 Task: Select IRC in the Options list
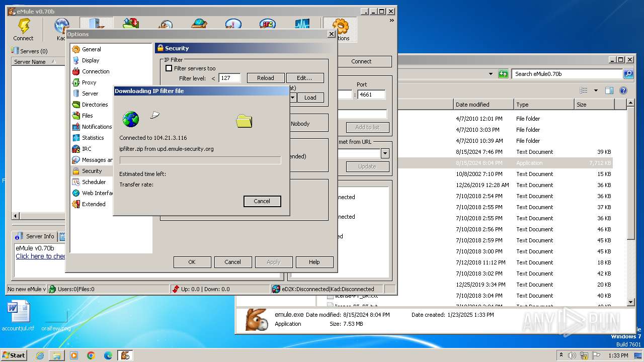pos(87,149)
